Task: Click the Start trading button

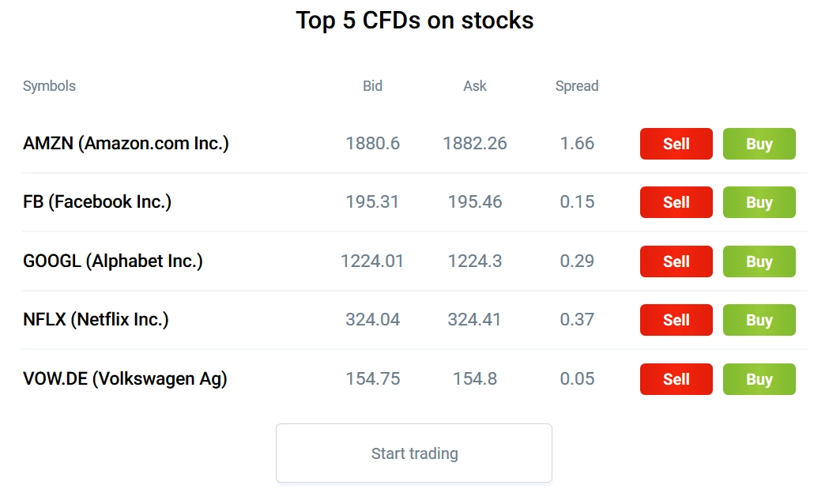Action: (414, 453)
